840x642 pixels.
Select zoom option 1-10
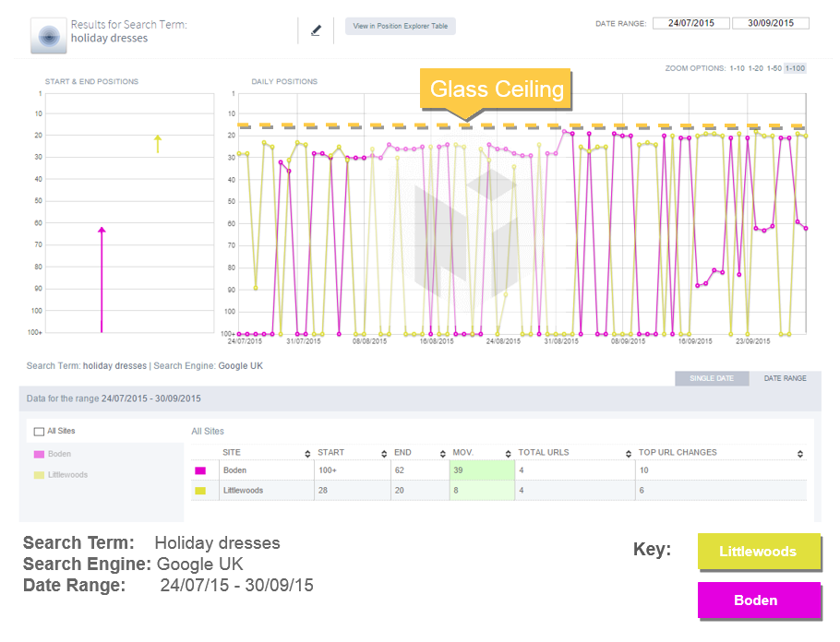click(738, 68)
